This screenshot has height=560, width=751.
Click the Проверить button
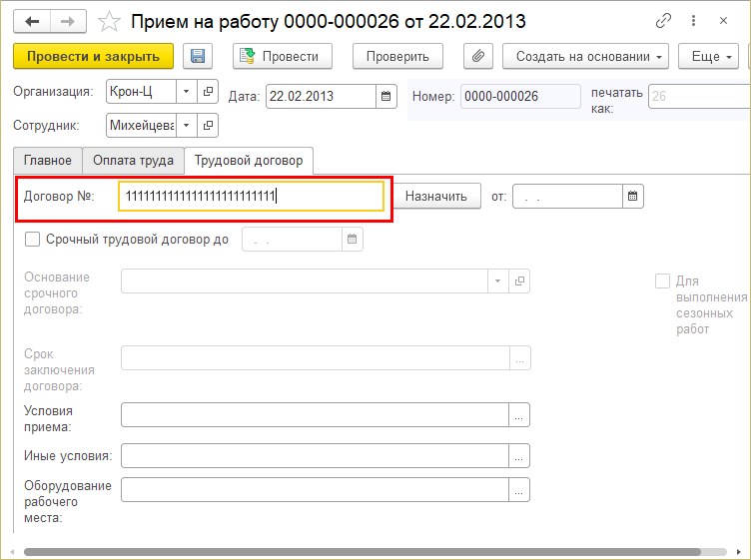[x=397, y=56]
